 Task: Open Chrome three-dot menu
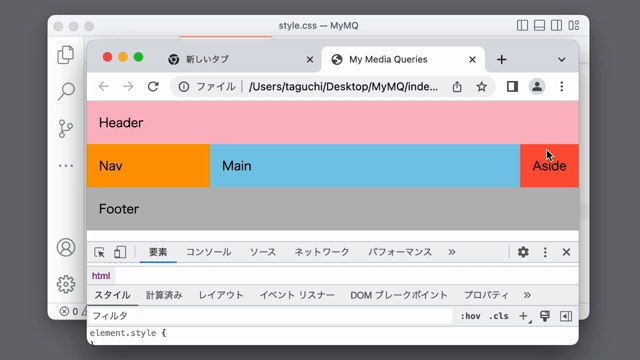click(x=562, y=87)
